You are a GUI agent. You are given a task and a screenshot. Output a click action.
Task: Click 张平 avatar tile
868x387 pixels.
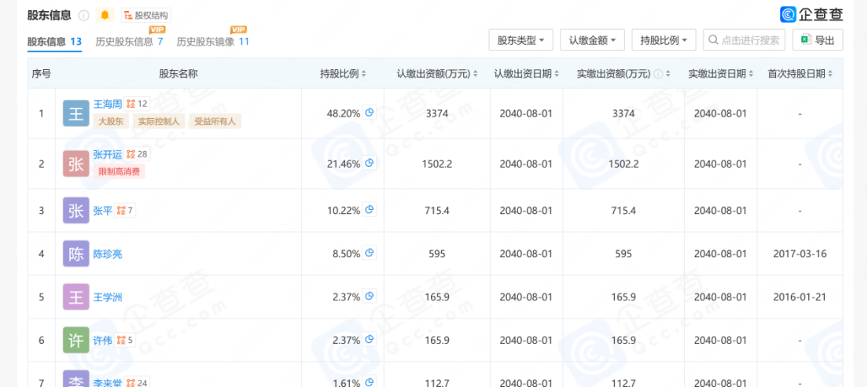75,210
